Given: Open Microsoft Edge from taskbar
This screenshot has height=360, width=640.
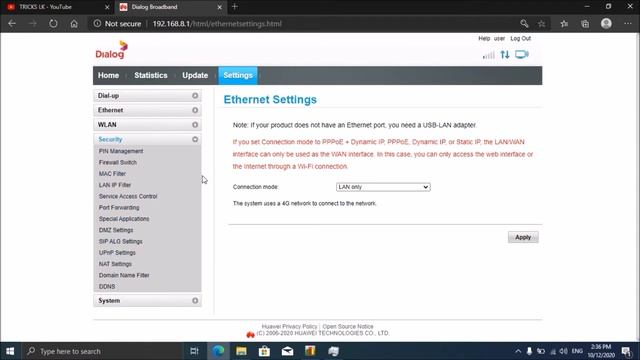Looking at the screenshot, I should point(218,351).
